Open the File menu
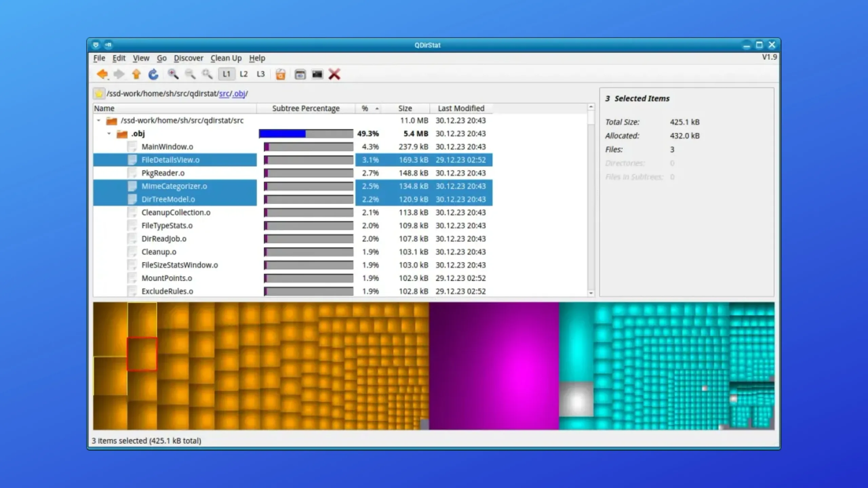 coord(99,58)
